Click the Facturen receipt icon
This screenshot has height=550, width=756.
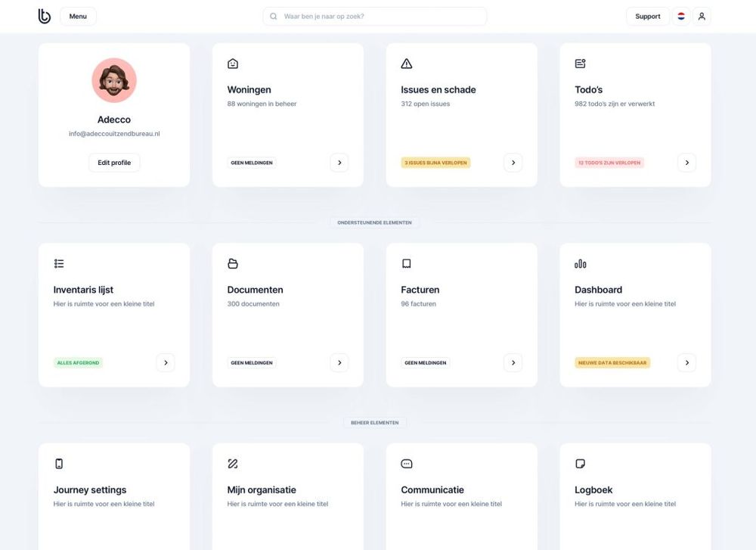coord(407,263)
